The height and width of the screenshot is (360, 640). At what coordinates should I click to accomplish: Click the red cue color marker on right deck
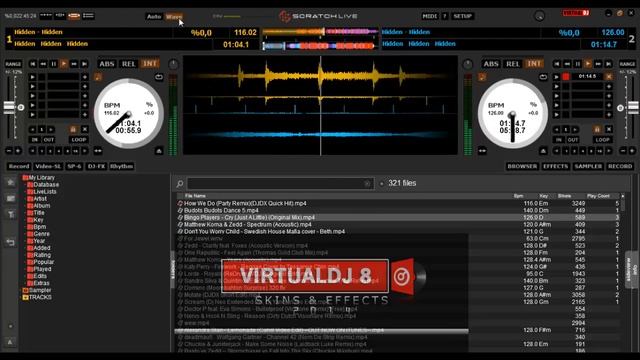click(x=566, y=77)
